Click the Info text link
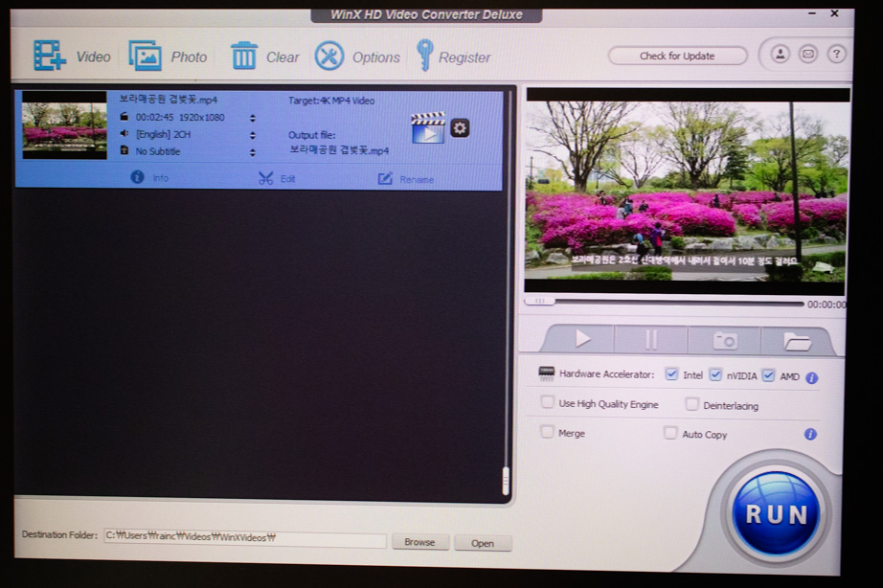Screen dimensions: 883x588 (x=161, y=178)
